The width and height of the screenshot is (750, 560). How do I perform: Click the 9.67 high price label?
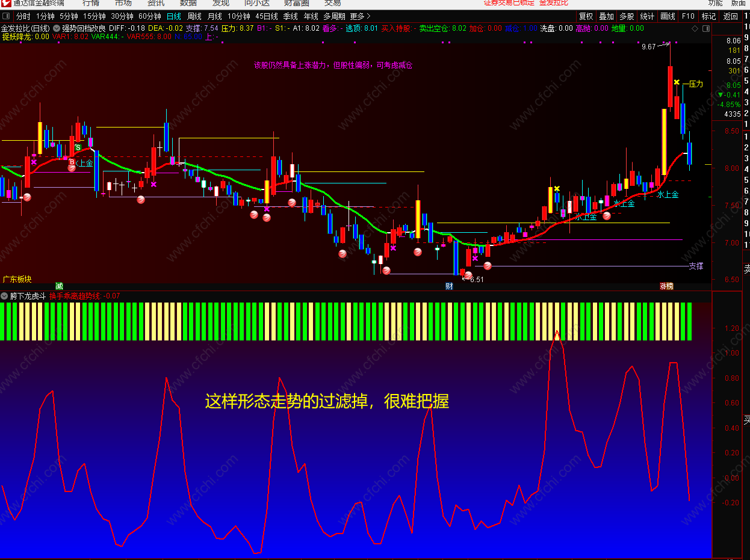tap(648, 46)
